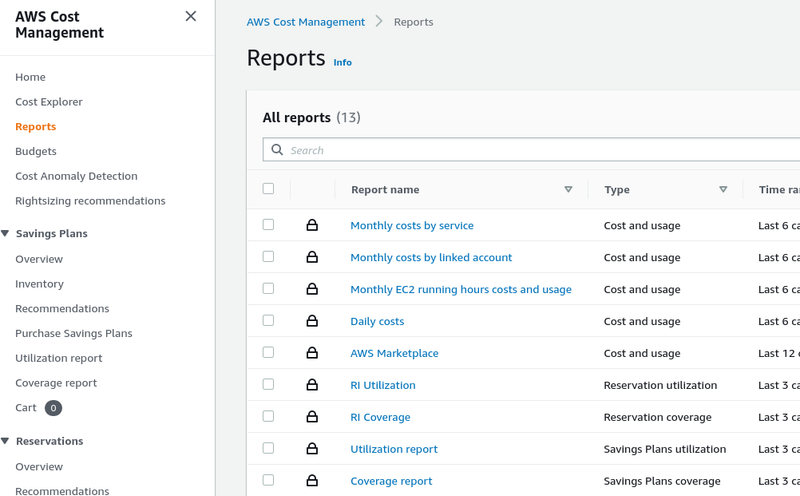Image resolution: width=800 pixels, height=496 pixels.
Task: Select the Utilization report row checkbox
Action: click(268, 449)
